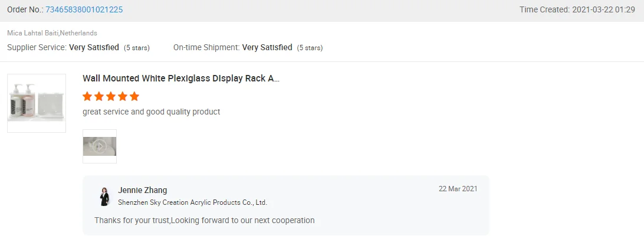Click the 'Thanks for your trust' reply text
Viewport: 644px width, 242px height.
pyautogui.click(x=204, y=220)
